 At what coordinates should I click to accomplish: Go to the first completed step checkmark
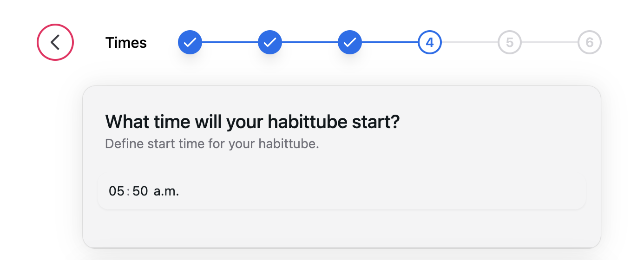[190, 43]
